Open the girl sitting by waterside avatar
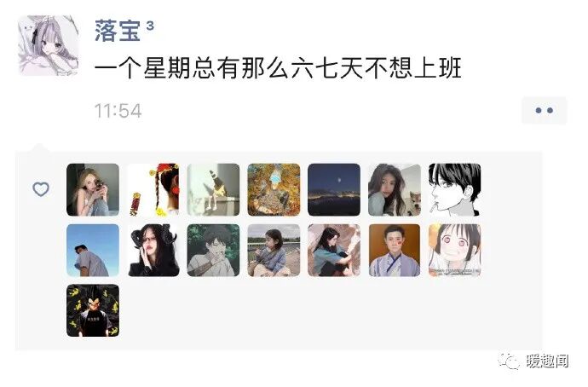 click(x=274, y=250)
